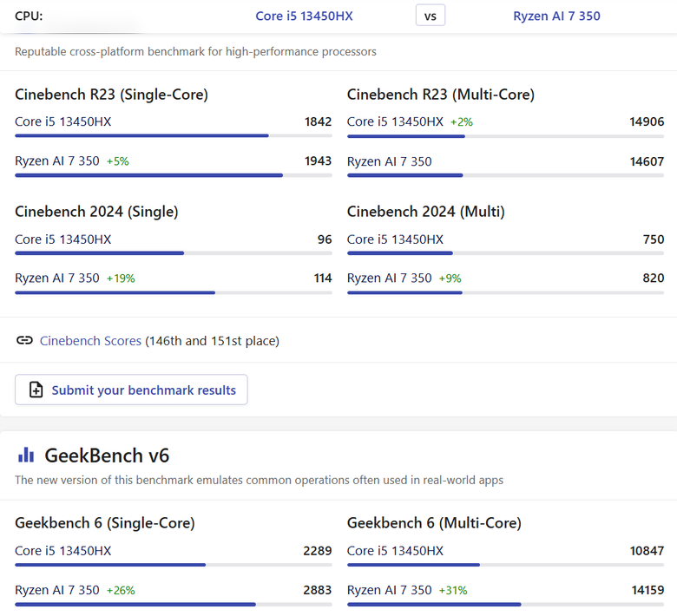The height and width of the screenshot is (616, 677).
Task: Click Ryzen AI 7 350 under Geekbench 6 Single-Core
Action: [x=57, y=590]
